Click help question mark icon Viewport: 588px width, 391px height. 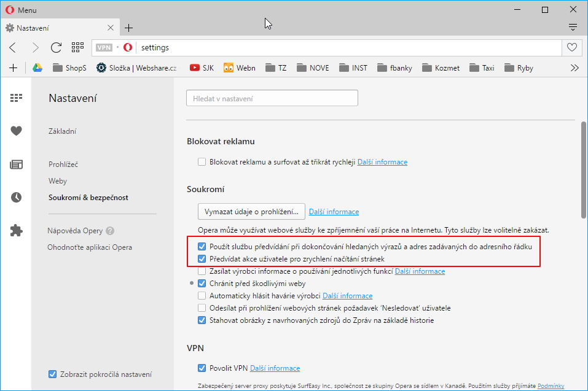[110, 231]
